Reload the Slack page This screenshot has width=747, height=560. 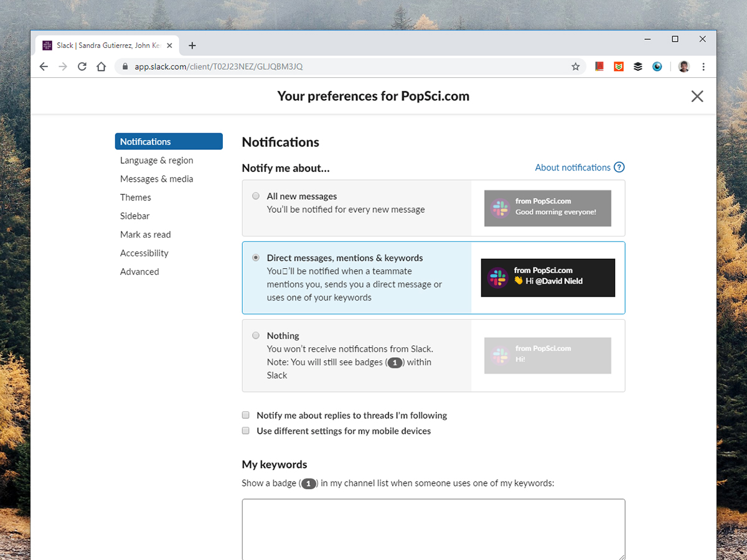pos(82,67)
